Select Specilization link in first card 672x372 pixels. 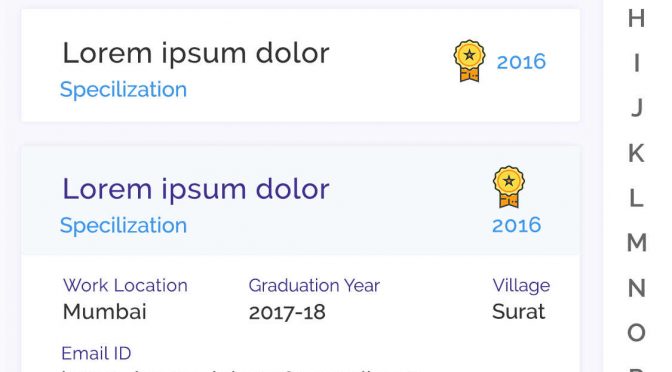[x=123, y=90]
